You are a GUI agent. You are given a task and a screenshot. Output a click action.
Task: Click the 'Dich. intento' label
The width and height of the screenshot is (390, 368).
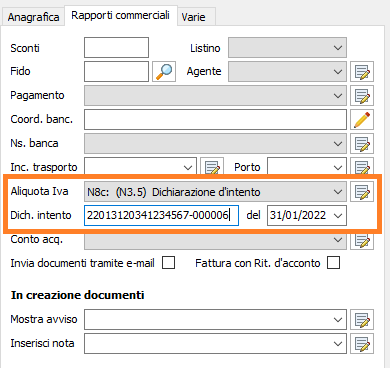point(41,215)
